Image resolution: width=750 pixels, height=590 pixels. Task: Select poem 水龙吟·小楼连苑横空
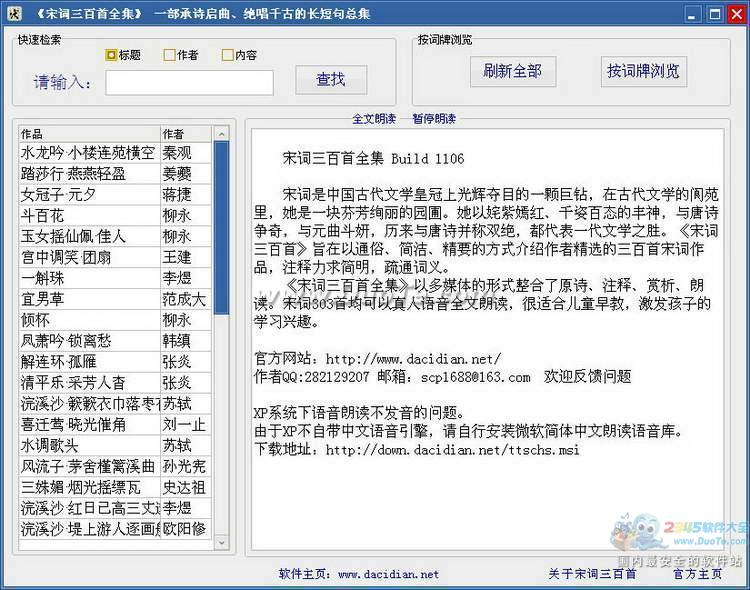[89, 153]
